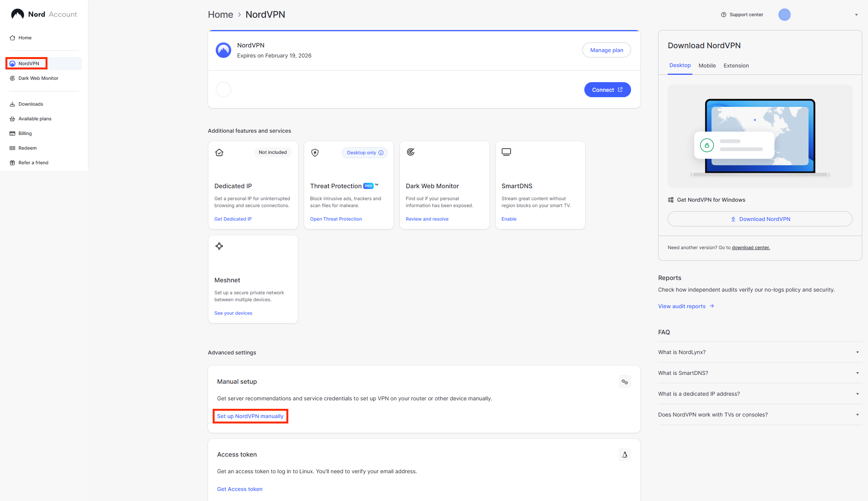868x501 pixels.
Task: Click the user avatar circle
Action: [784, 15]
